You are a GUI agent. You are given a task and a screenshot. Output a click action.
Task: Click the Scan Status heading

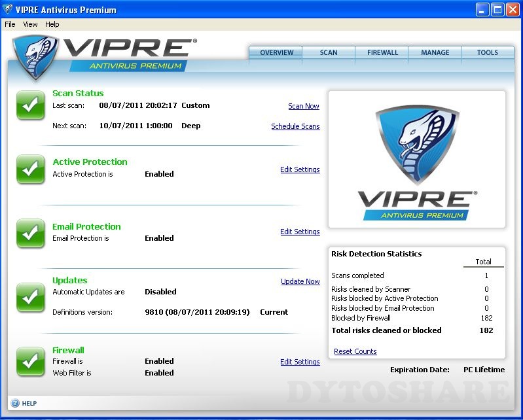click(x=78, y=94)
